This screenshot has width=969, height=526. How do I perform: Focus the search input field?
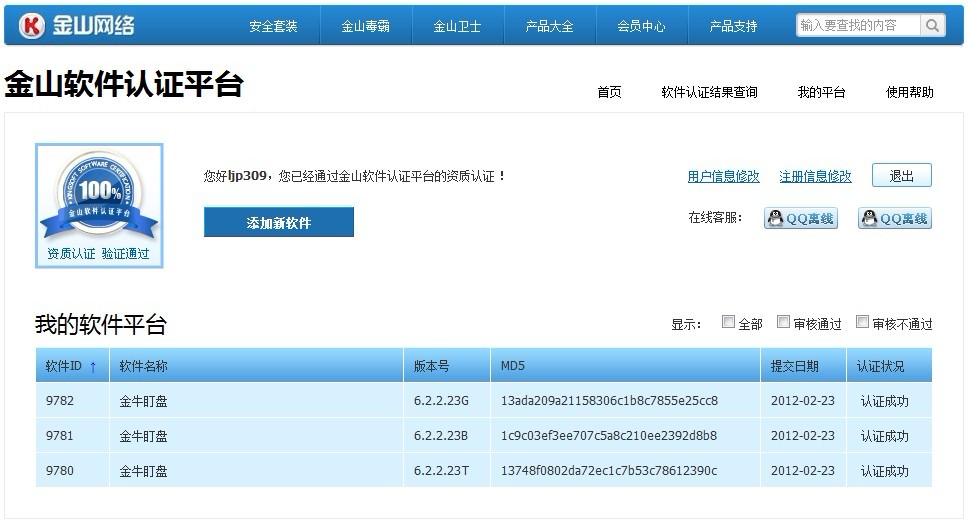click(x=858, y=25)
